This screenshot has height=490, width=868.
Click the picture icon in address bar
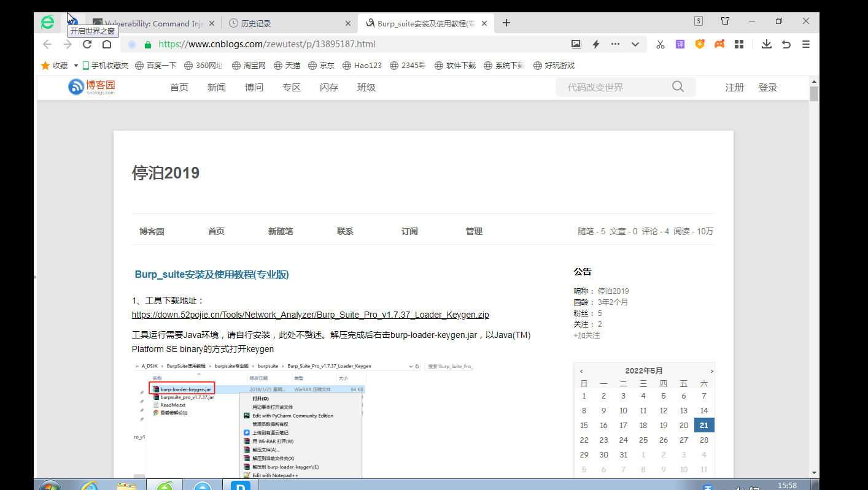coord(576,44)
